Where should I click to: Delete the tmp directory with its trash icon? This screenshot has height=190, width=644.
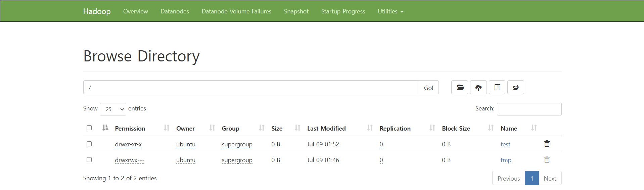(x=547, y=159)
